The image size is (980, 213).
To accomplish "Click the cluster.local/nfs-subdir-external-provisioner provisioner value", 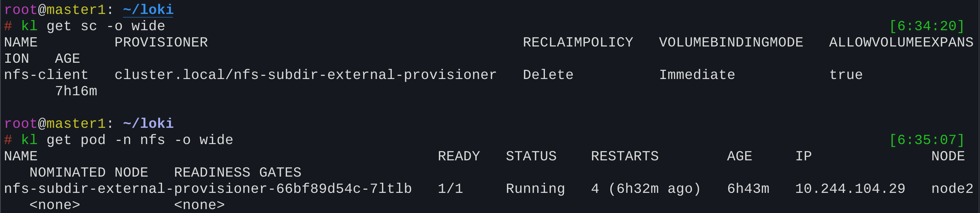I will coord(305,75).
